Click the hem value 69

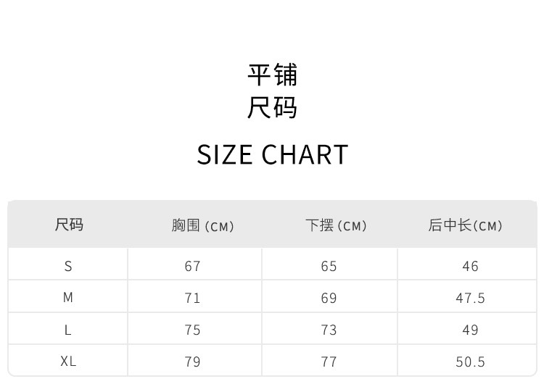(329, 298)
